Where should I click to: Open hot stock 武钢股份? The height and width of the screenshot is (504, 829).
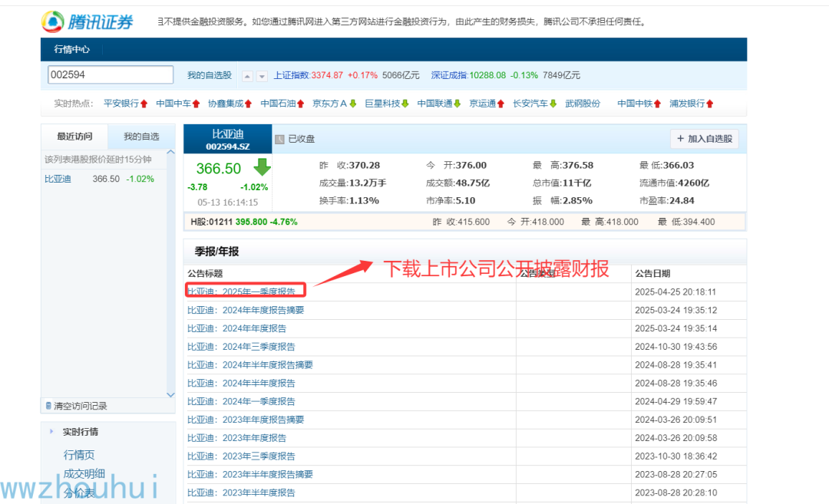[x=583, y=104]
